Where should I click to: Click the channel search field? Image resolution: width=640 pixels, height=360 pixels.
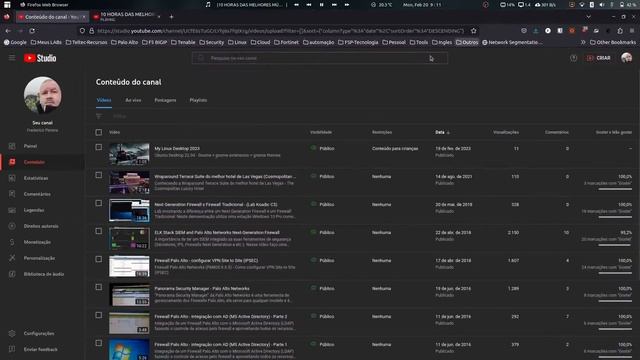click(320, 58)
